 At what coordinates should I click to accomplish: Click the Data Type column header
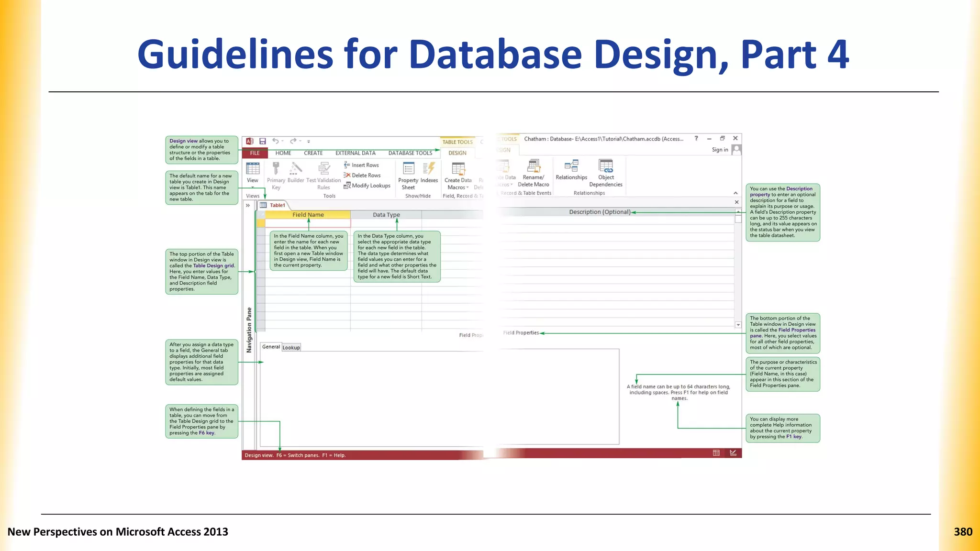coord(386,215)
